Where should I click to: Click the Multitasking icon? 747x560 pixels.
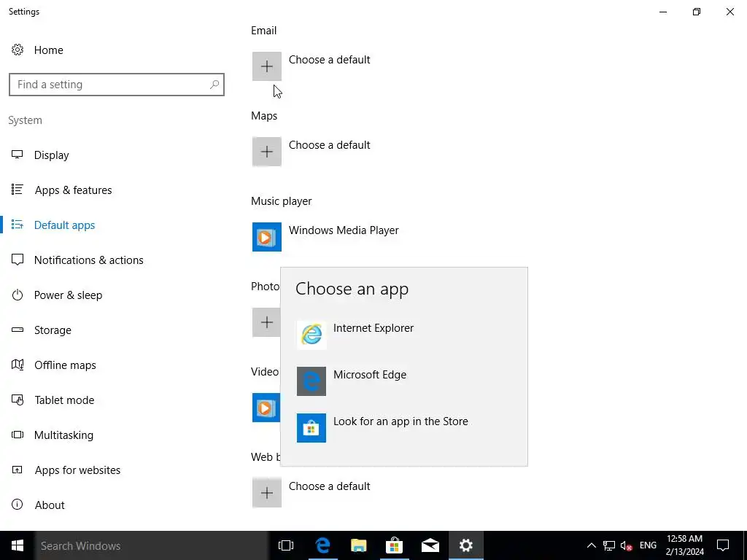18,435
